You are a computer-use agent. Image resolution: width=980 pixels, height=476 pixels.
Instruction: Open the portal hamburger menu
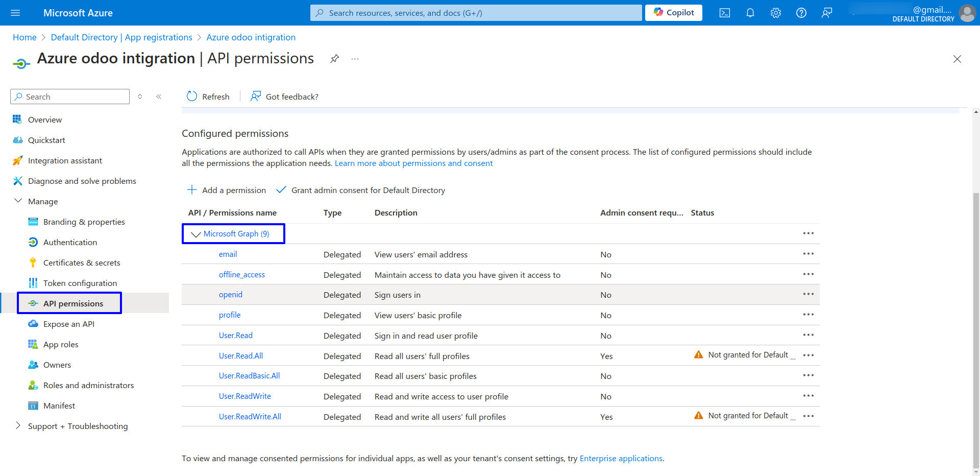click(15, 13)
